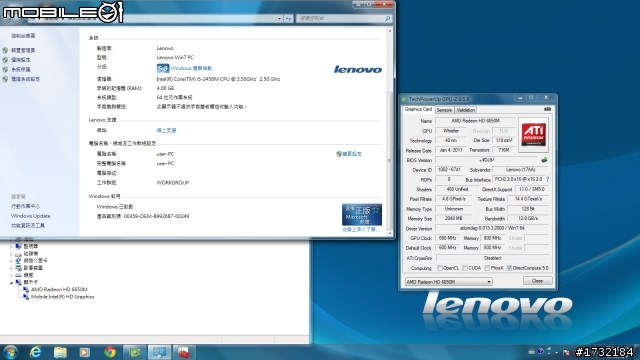
Task: Click the shield icon next to 裝置管理員
Action: click(5, 50)
